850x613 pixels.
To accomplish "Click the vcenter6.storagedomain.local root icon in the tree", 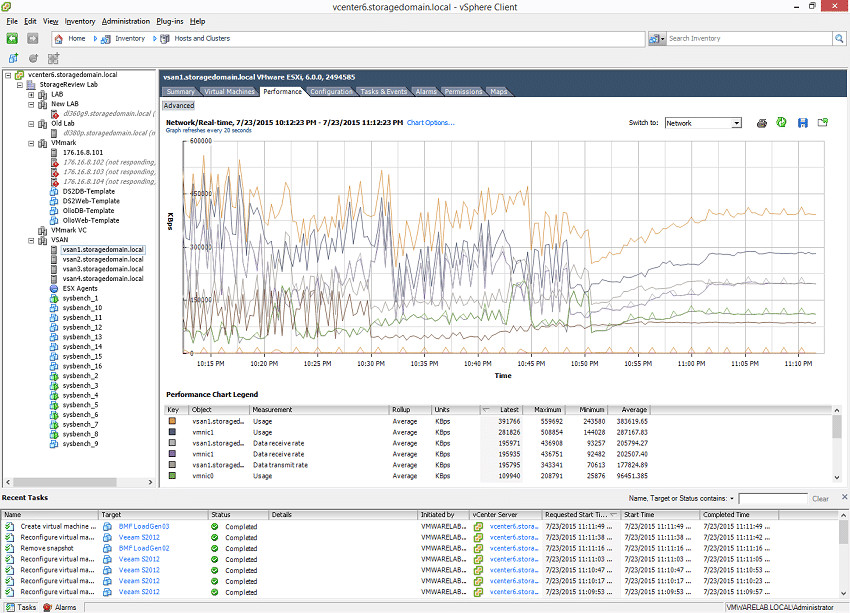I will coord(19,75).
